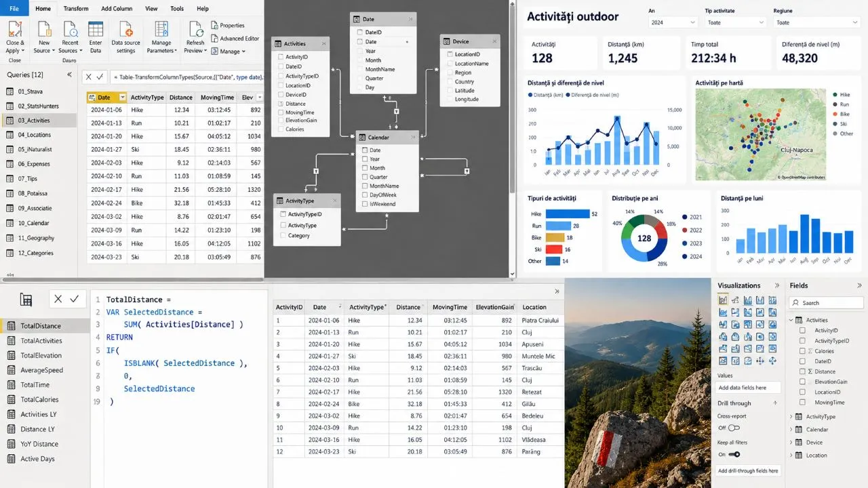The height and width of the screenshot is (488, 868).
Task: Open the Regiune dropdown
Action: 817,22
